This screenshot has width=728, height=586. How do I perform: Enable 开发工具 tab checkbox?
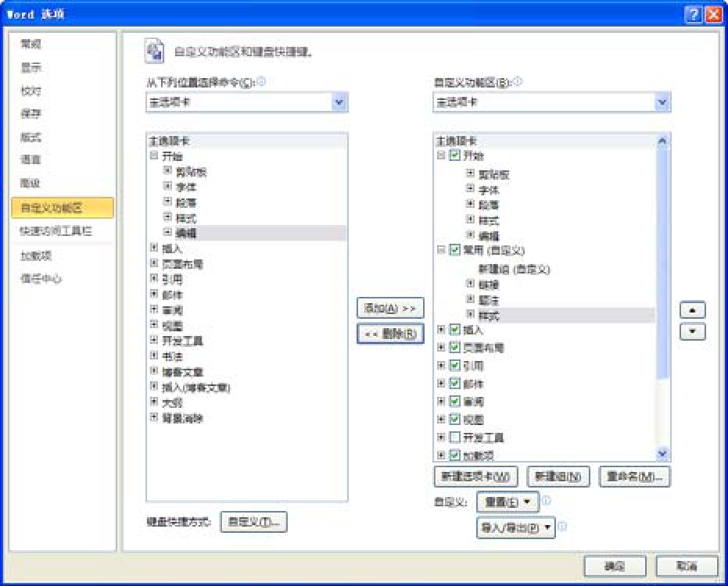454,437
